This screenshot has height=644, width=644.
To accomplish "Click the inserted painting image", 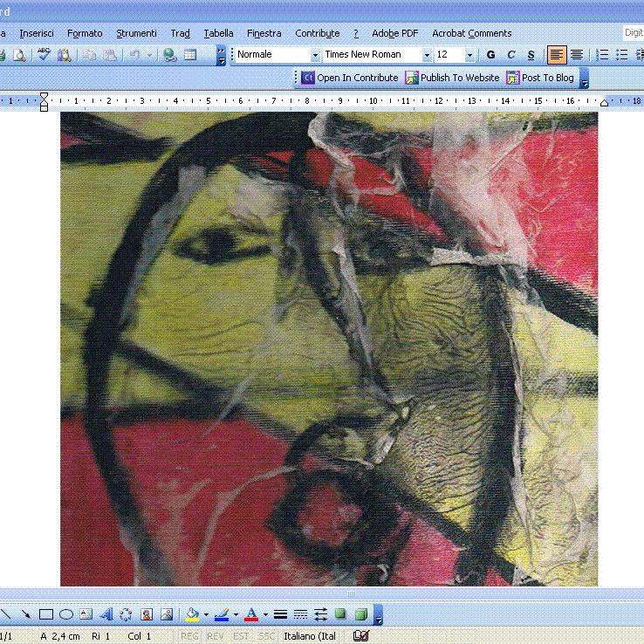I will point(329,349).
